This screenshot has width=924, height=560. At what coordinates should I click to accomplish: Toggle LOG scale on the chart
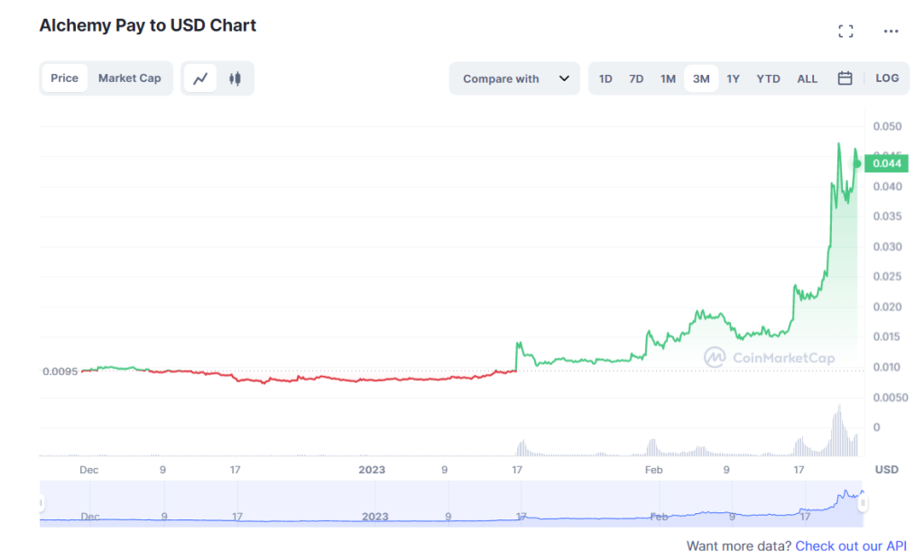887,78
